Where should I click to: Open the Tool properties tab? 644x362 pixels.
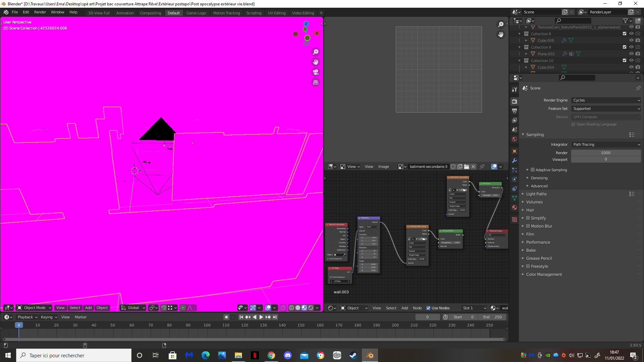pos(515,89)
